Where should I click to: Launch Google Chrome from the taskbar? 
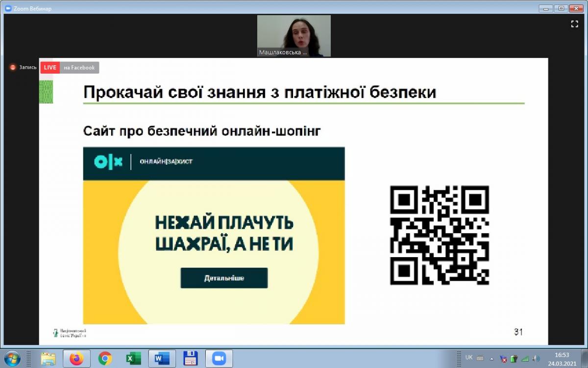tap(105, 359)
